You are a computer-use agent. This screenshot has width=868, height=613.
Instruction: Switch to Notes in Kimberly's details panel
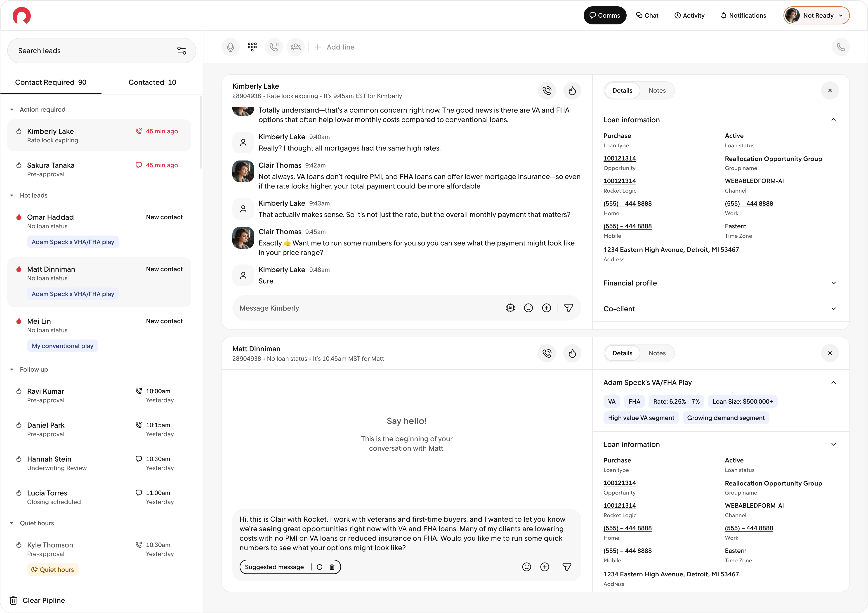[x=657, y=91]
